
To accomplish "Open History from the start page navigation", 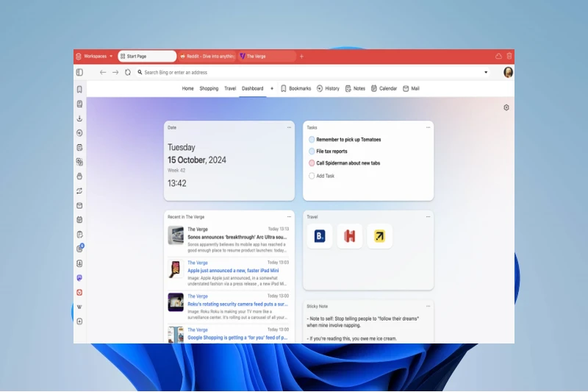I will pyautogui.click(x=328, y=88).
